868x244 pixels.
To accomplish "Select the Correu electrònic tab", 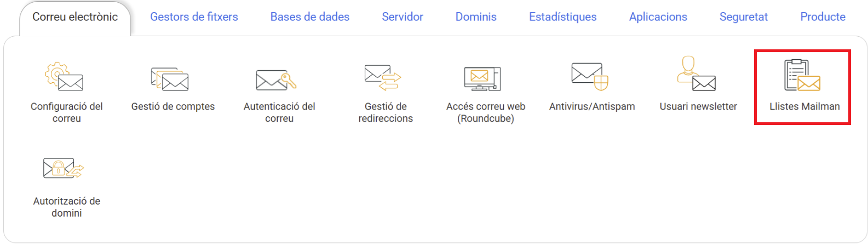I will (x=75, y=17).
